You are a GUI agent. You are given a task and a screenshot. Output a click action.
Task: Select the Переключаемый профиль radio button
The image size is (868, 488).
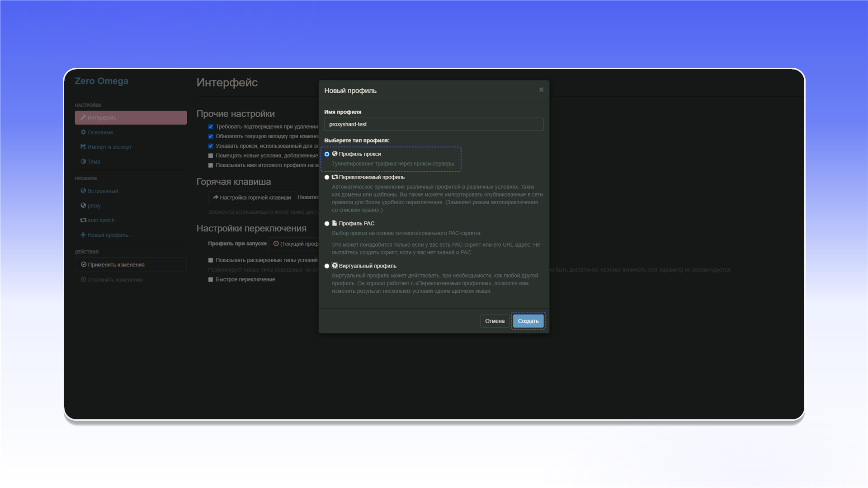(x=327, y=178)
